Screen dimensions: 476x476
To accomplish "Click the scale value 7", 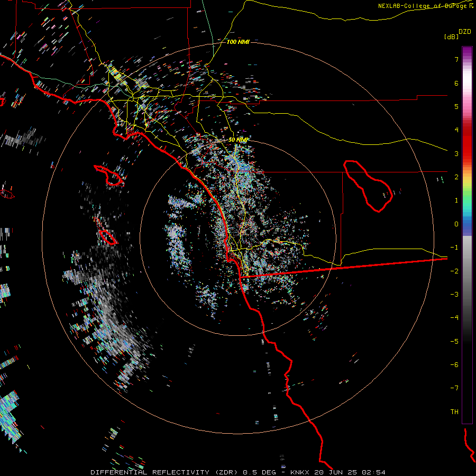I will [x=456, y=59].
